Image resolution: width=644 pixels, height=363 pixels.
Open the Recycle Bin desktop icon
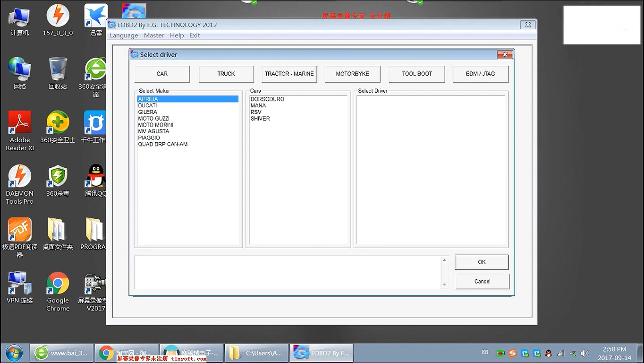(x=58, y=74)
